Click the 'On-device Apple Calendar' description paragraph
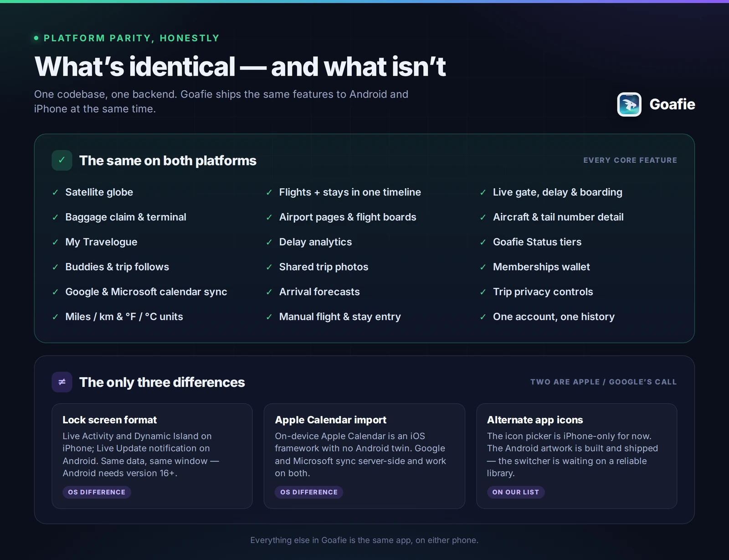 [360, 455]
